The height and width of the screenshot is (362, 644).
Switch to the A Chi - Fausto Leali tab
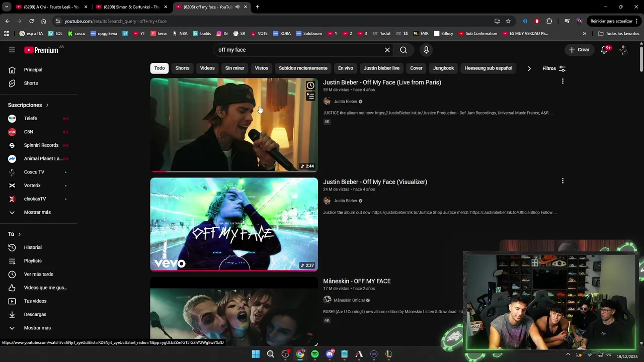click(x=52, y=7)
